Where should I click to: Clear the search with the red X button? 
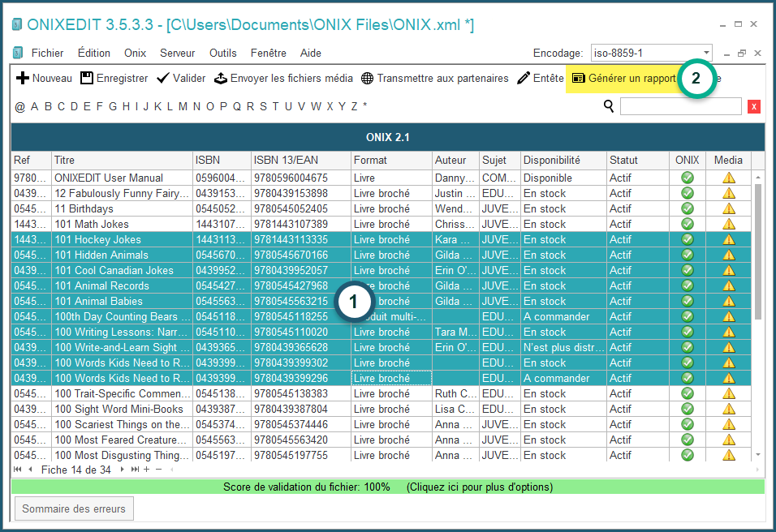(x=754, y=106)
